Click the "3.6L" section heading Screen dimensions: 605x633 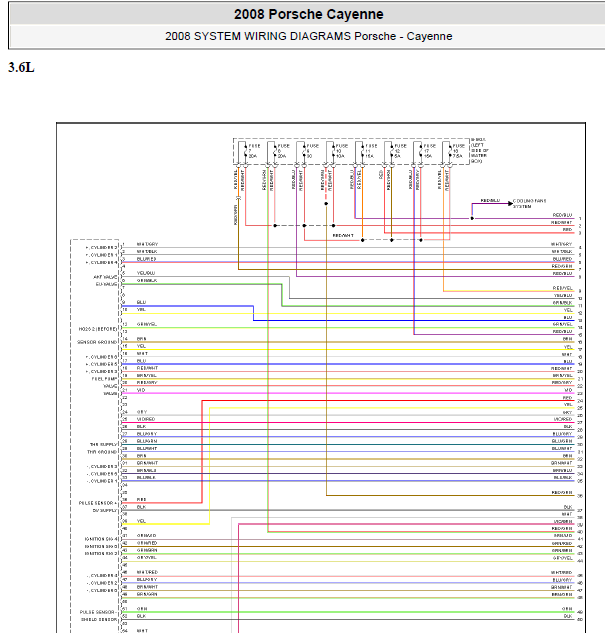pos(21,67)
